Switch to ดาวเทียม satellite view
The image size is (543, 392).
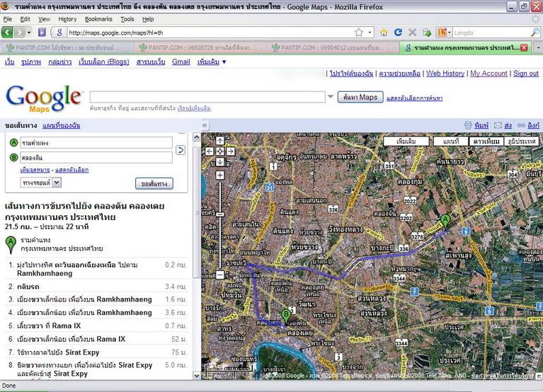[486, 141]
